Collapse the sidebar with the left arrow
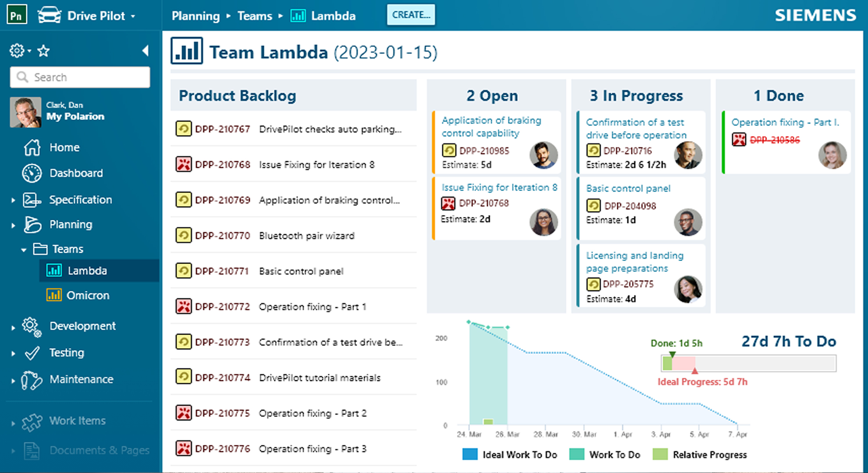868x473 pixels. coord(145,51)
